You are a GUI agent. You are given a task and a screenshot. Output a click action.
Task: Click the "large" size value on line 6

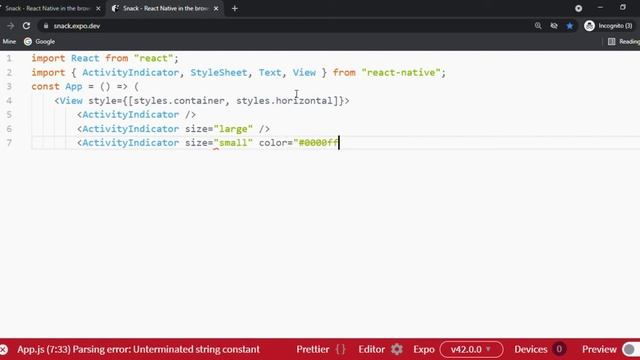[x=233, y=129]
